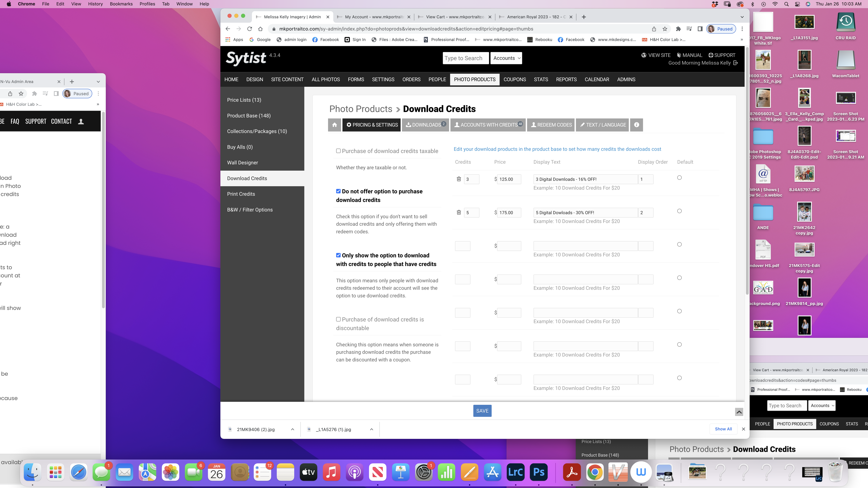The width and height of the screenshot is (868, 488).
Task: Open Spotlight search in the menu bar
Action: coord(786,4)
